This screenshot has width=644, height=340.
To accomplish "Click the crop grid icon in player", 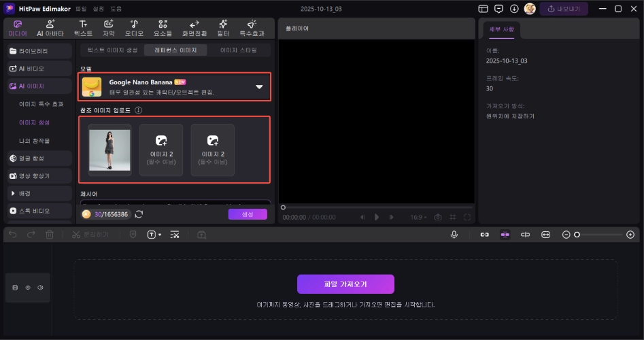I will point(453,217).
